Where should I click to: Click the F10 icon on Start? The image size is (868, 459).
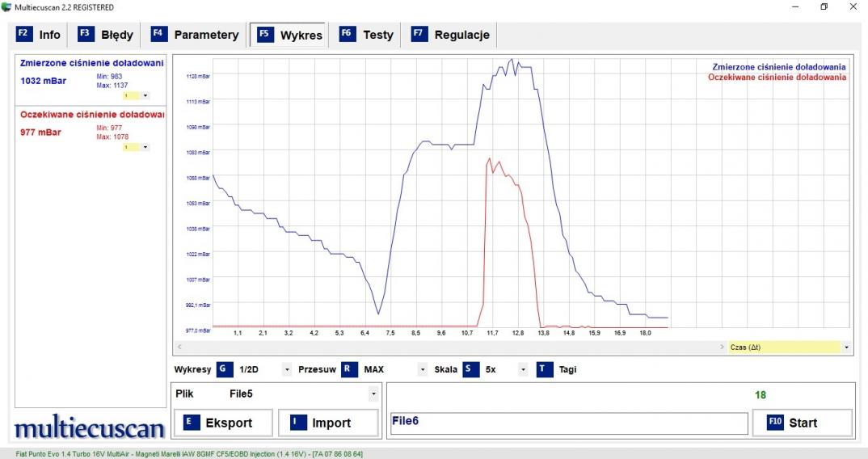tap(775, 423)
